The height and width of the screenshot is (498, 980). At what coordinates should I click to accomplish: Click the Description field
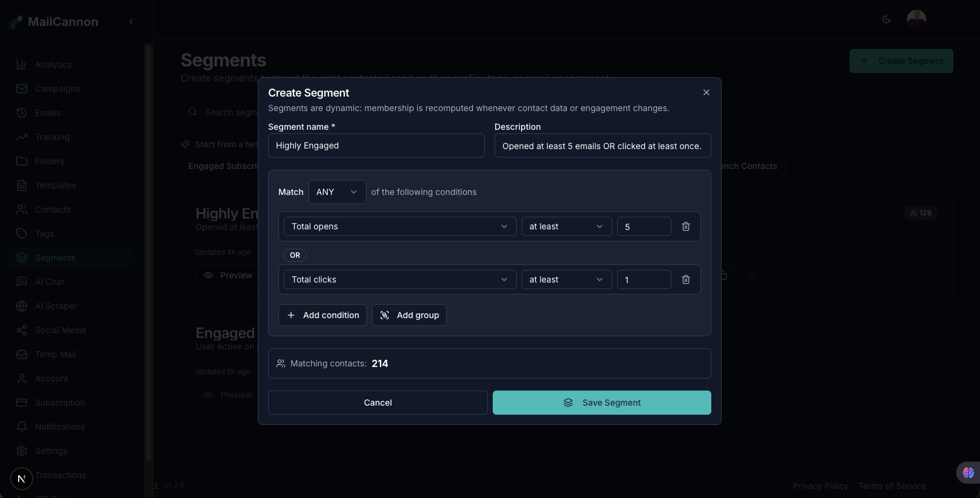[x=603, y=145]
